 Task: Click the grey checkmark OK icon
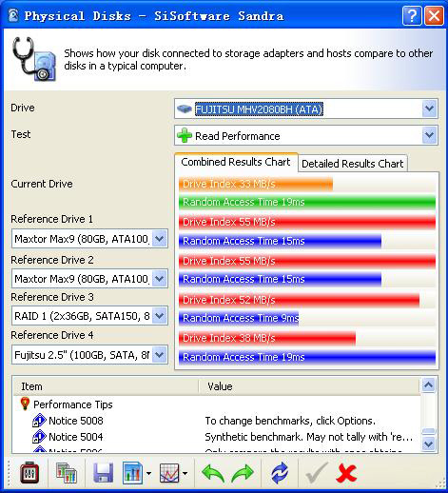[x=316, y=473]
